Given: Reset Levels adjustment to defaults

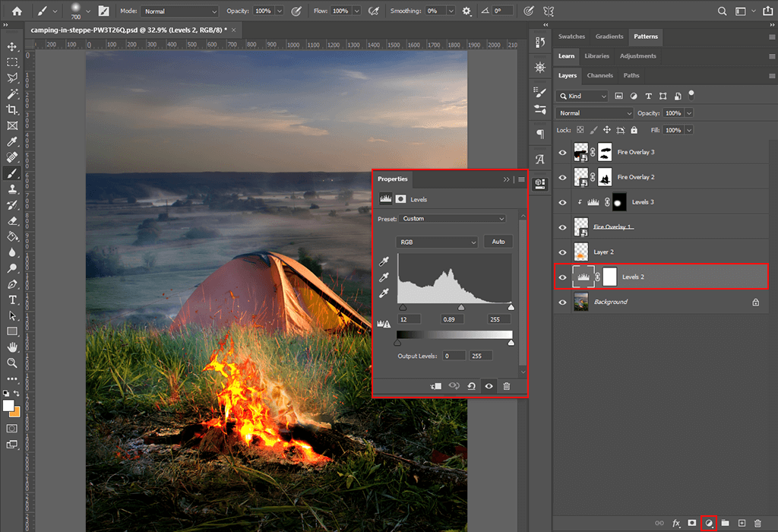Looking at the screenshot, I should click(x=471, y=386).
